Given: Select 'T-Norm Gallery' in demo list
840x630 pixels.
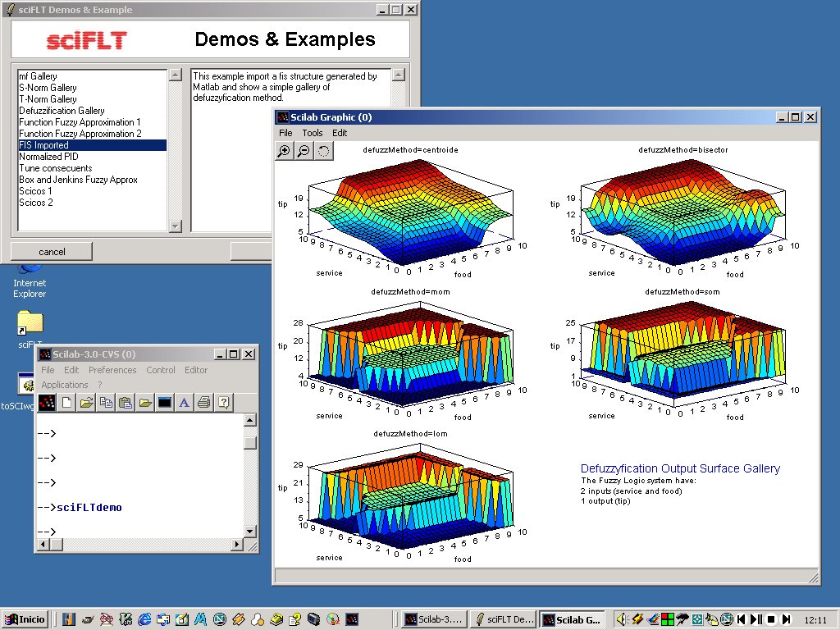Looking at the screenshot, I should pos(92,99).
